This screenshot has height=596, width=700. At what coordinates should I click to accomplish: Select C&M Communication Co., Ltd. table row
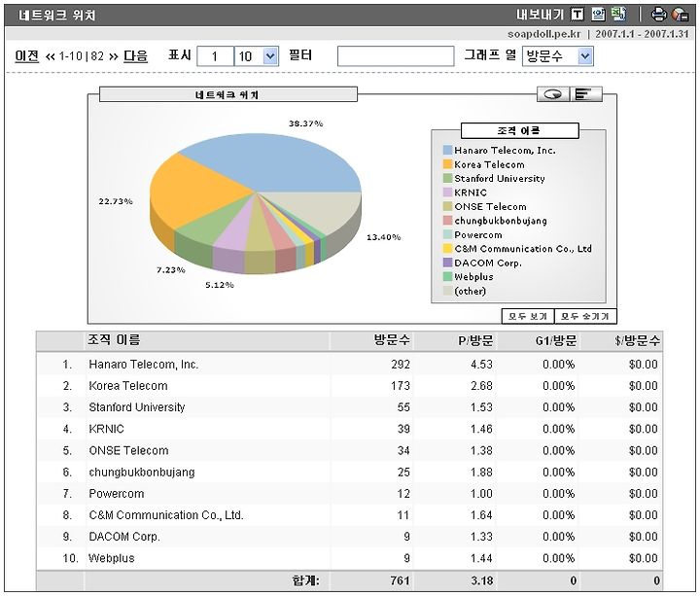[x=166, y=515]
